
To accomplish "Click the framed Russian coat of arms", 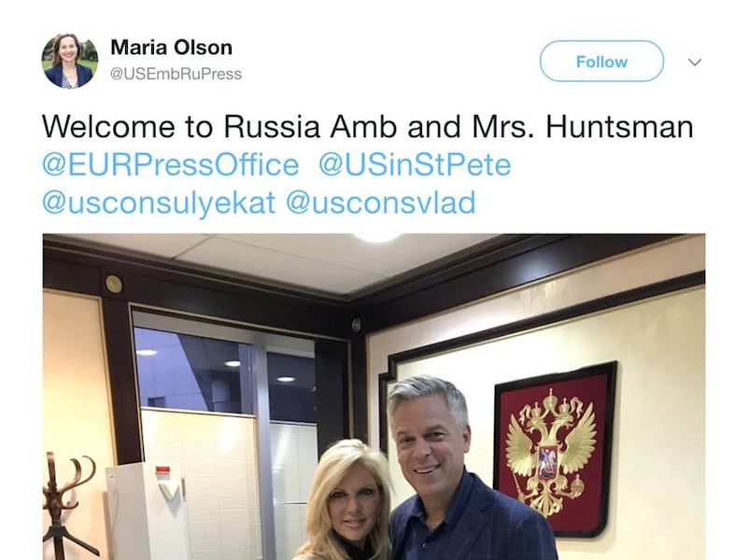I will pos(555,449).
